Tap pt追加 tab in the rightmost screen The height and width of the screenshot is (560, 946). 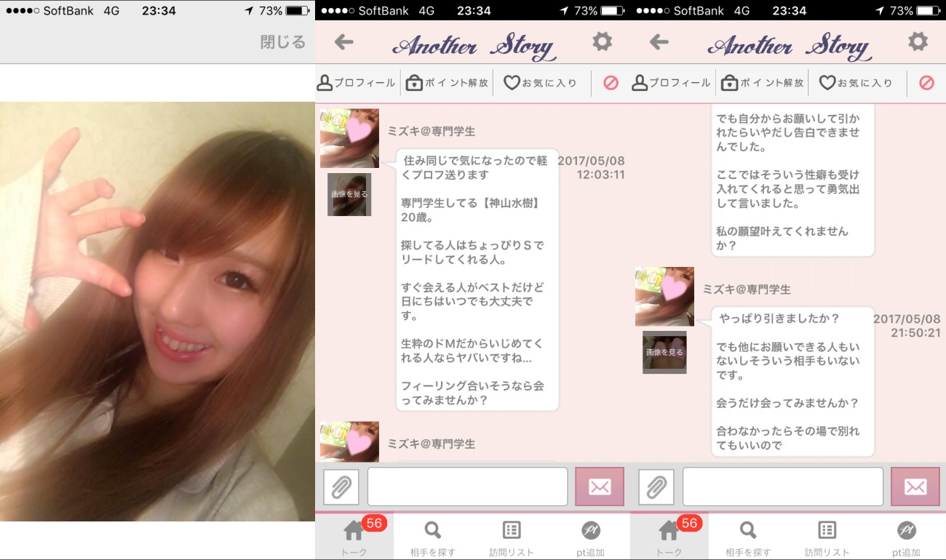pos(905,537)
